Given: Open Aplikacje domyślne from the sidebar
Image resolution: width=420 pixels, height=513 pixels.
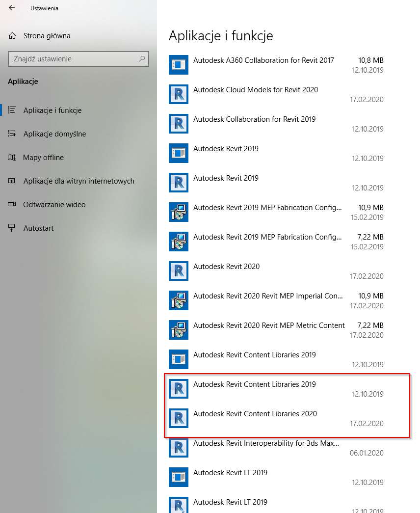Looking at the screenshot, I should point(54,134).
